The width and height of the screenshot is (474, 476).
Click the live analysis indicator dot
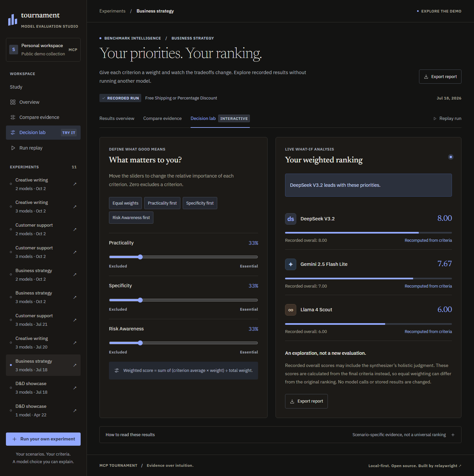click(451, 157)
